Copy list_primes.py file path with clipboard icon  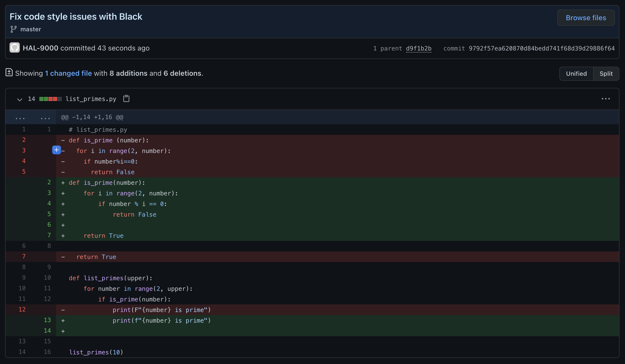126,99
